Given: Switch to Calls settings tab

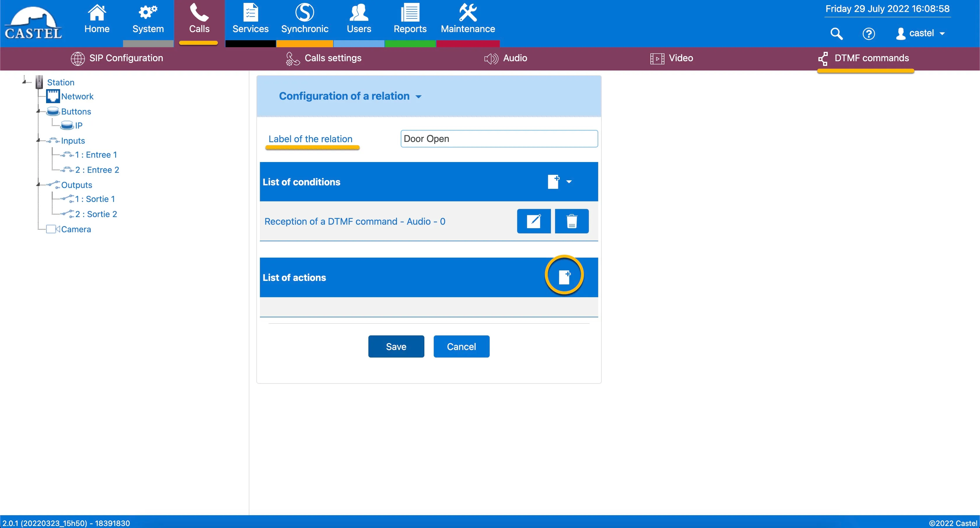Looking at the screenshot, I should coord(323,58).
